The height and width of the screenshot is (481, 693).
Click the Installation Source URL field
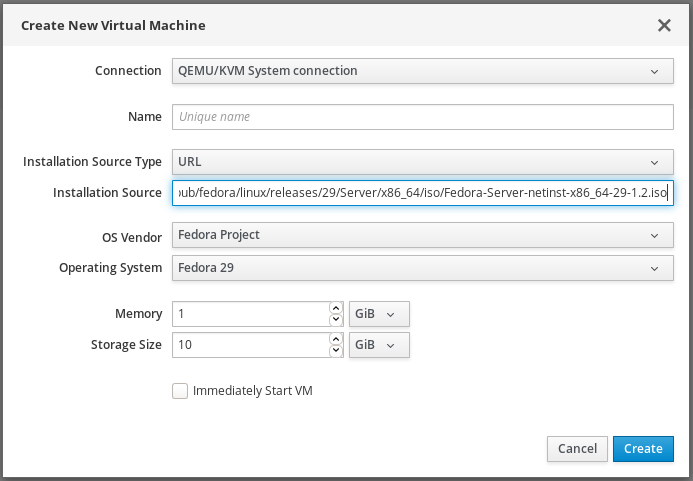[x=422, y=192]
